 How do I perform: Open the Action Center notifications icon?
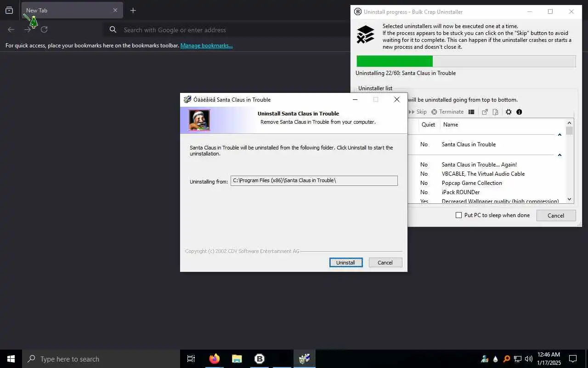point(573,359)
